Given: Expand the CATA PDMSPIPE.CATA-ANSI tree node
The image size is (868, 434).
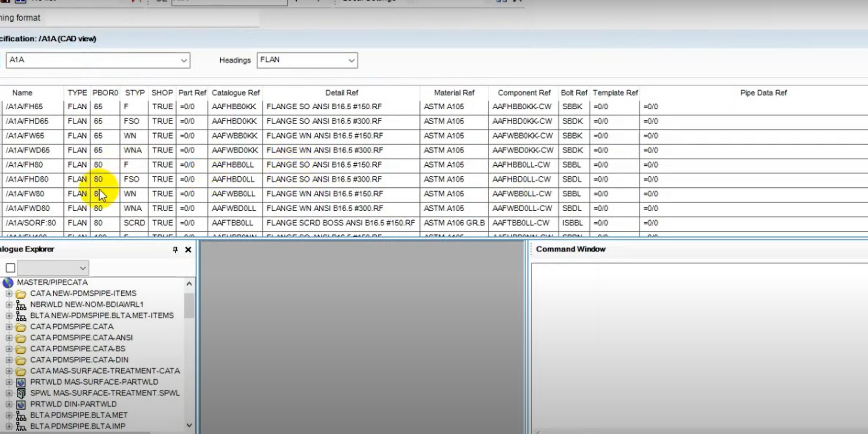Looking at the screenshot, I should [x=9, y=338].
